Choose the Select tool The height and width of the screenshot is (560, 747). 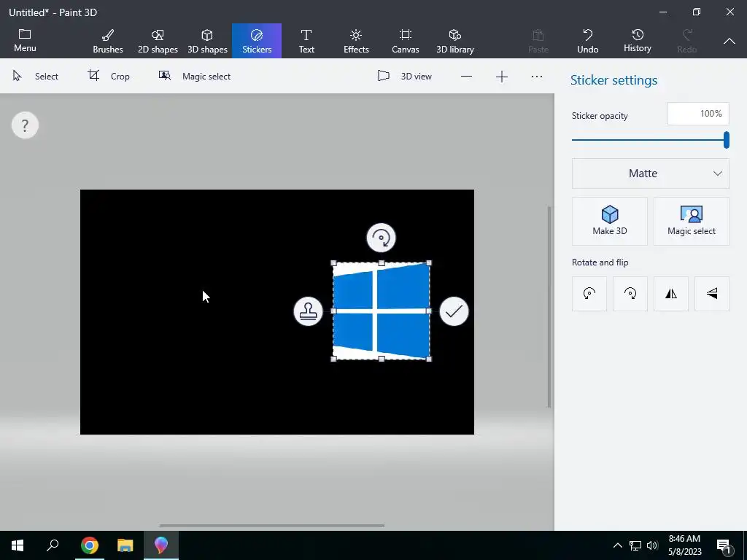pos(35,76)
